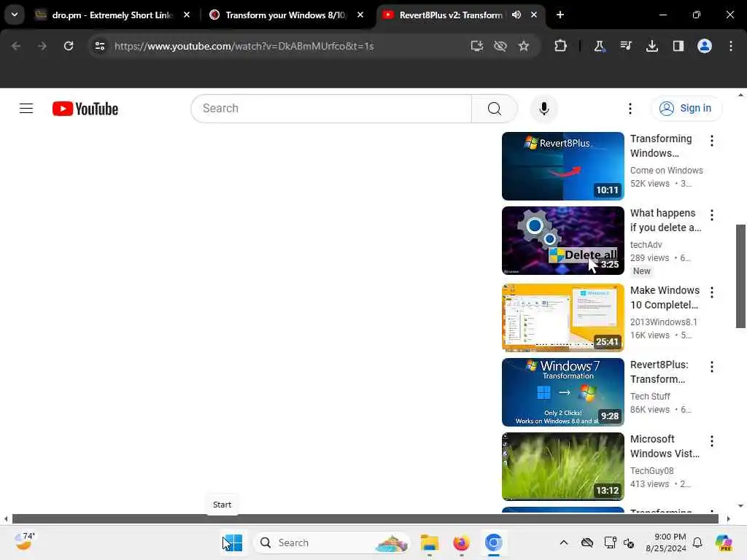Close the dro.pm tab

click(187, 15)
